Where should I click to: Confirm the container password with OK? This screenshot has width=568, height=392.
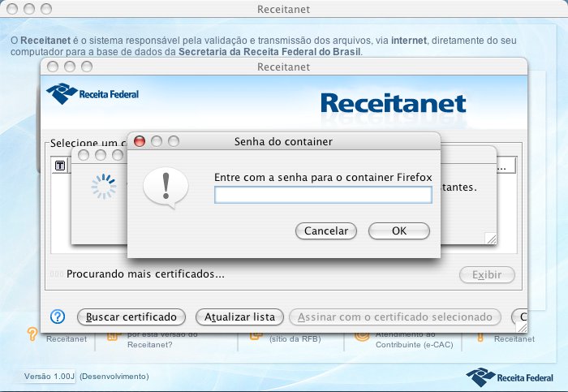[399, 230]
